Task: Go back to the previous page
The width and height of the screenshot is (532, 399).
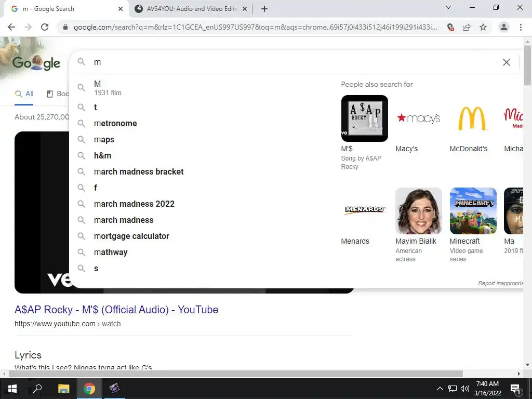Action: tap(11, 27)
